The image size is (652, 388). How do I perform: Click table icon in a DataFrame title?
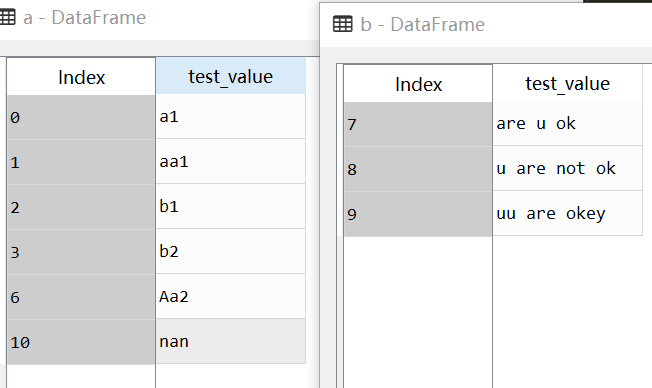(7, 17)
